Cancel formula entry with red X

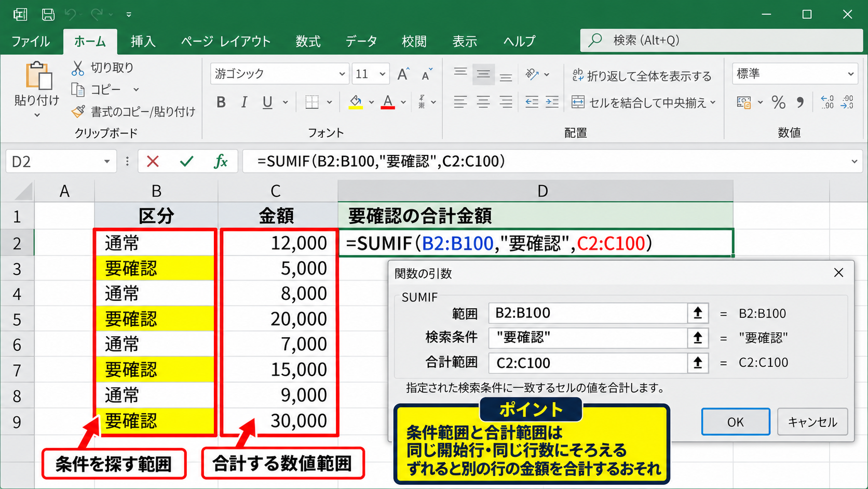[x=153, y=162]
